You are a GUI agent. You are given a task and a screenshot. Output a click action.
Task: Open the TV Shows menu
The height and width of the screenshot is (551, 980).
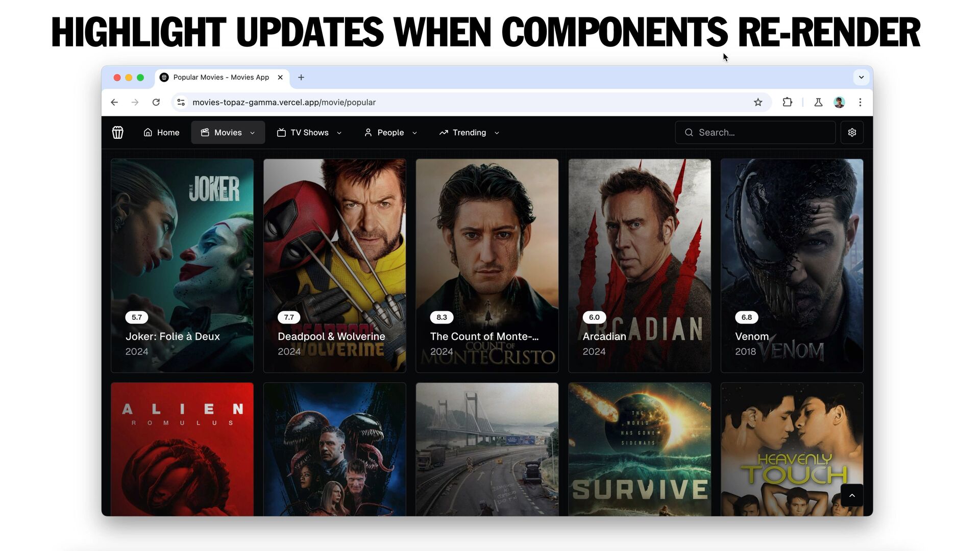click(x=309, y=133)
